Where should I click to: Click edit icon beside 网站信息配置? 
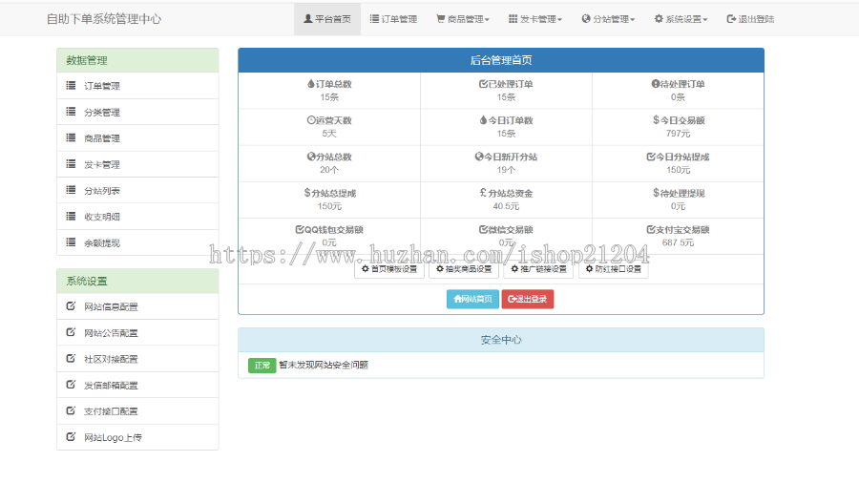(x=71, y=306)
